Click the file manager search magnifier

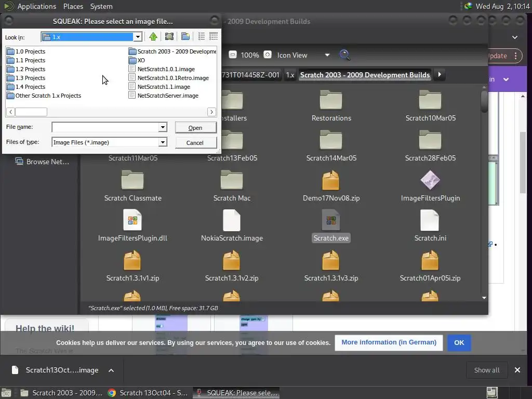pos(344,55)
